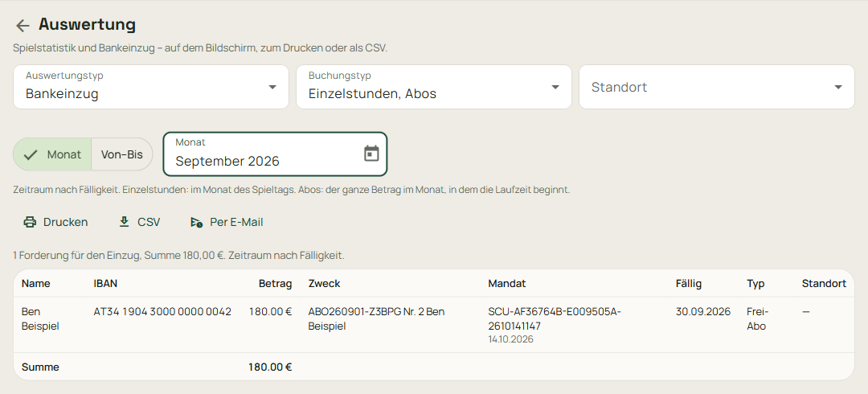Expand the Standort dropdown

(x=717, y=87)
